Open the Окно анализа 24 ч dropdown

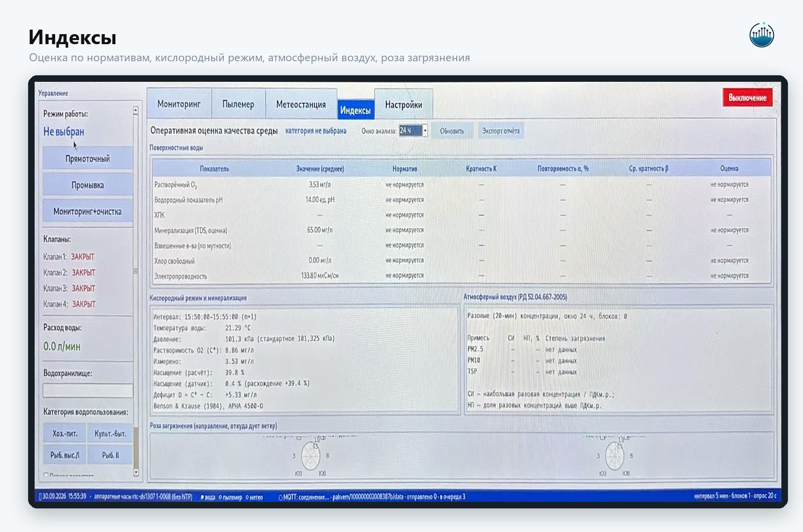click(414, 131)
